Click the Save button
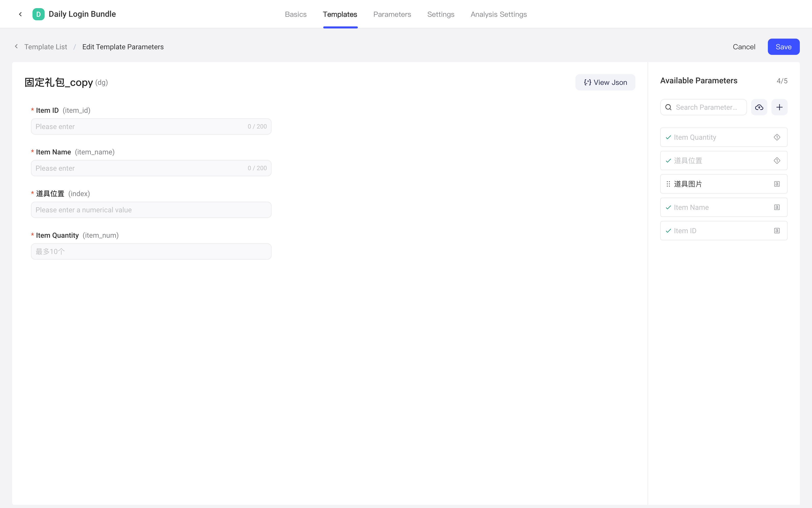This screenshot has height=508, width=812. 784,47
